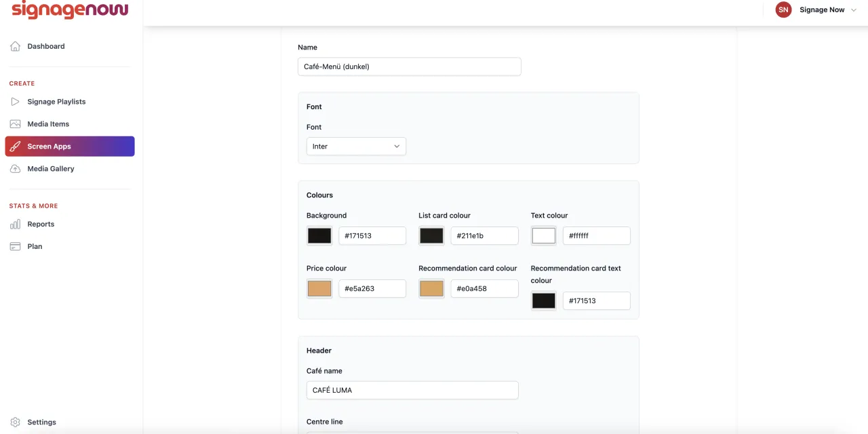The image size is (868, 434).
Task: Choose the Price colour swatch
Action: [319, 288]
